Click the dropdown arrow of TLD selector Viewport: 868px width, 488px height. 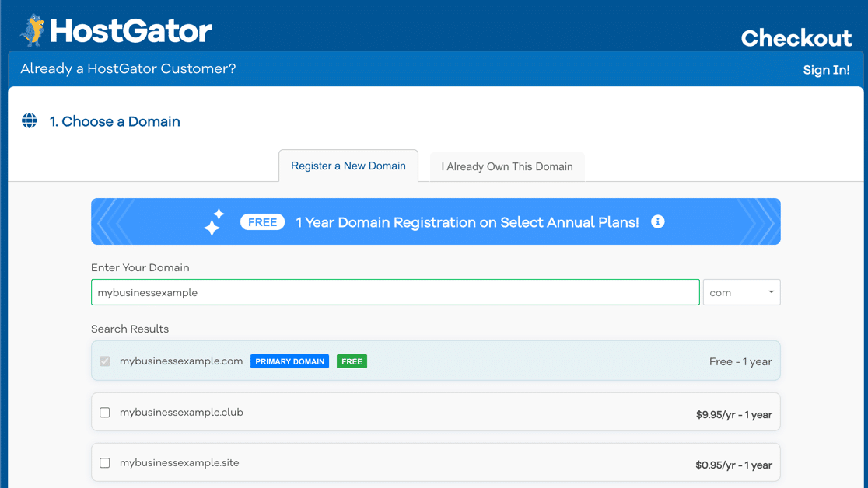771,292
